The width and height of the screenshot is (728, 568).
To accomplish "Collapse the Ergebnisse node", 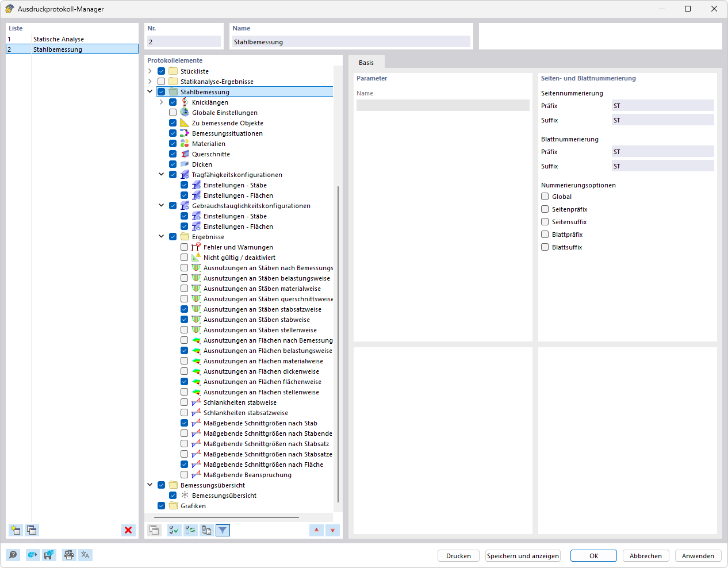I will [162, 237].
